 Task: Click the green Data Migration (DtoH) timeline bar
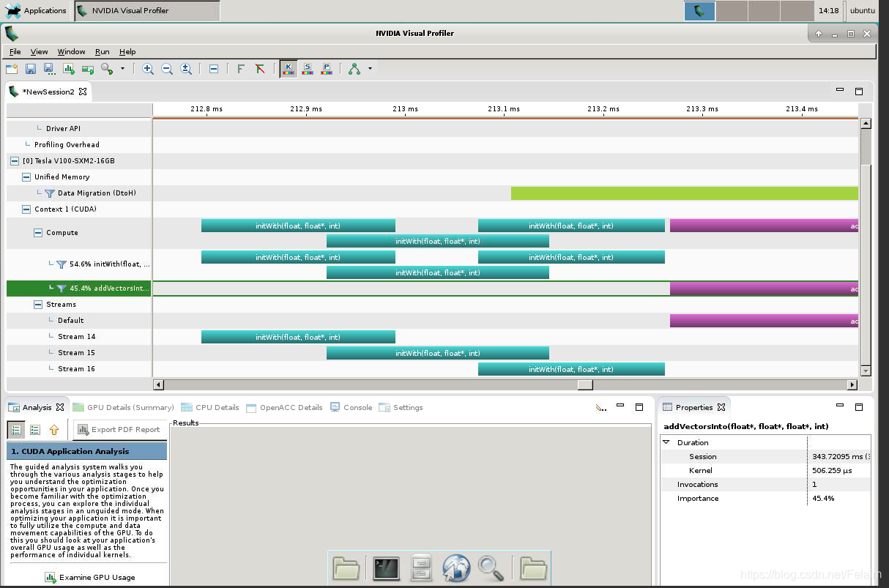684,193
